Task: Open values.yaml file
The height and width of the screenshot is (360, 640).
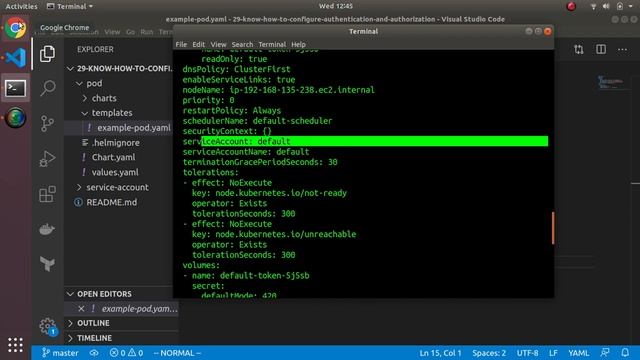Action: point(115,172)
